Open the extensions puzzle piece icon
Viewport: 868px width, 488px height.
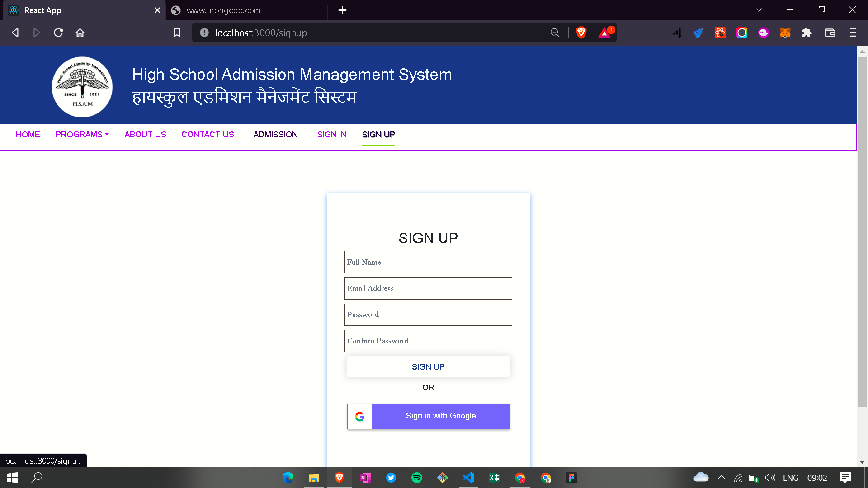[x=807, y=33]
